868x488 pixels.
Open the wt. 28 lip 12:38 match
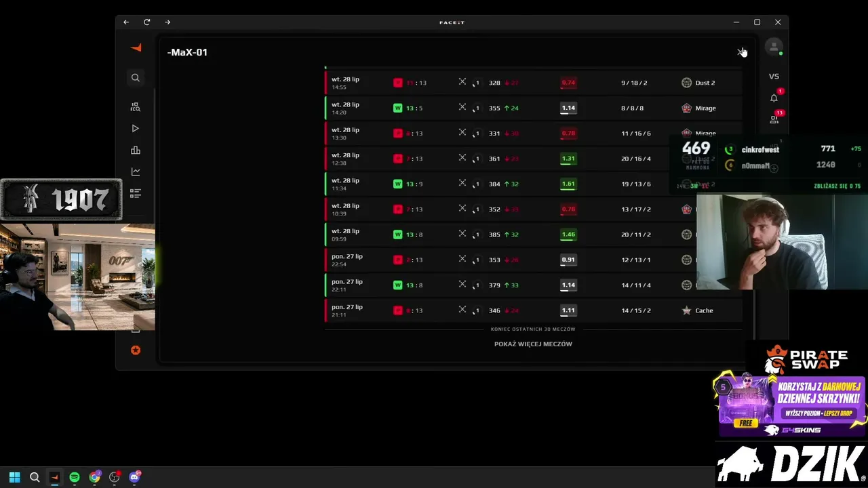click(x=533, y=159)
